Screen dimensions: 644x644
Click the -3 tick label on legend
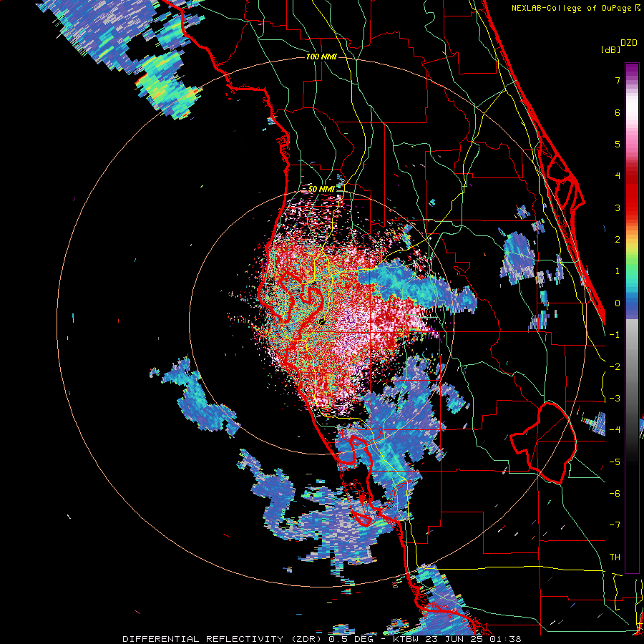(615, 399)
